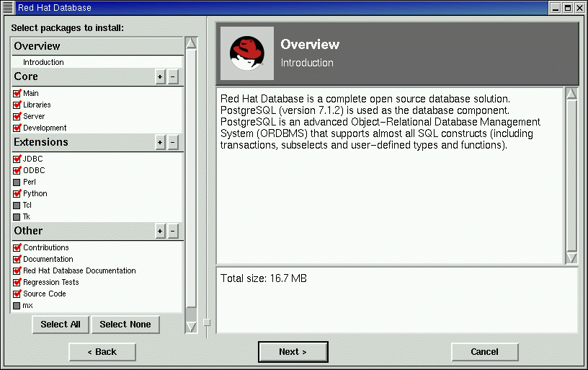This screenshot has height=370, width=588.
Task: Toggle the Python extension checkbox
Action: pyautogui.click(x=17, y=193)
